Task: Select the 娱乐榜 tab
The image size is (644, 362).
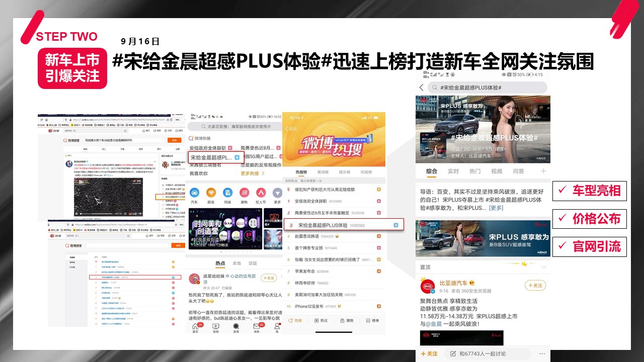Action: click(345, 172)
